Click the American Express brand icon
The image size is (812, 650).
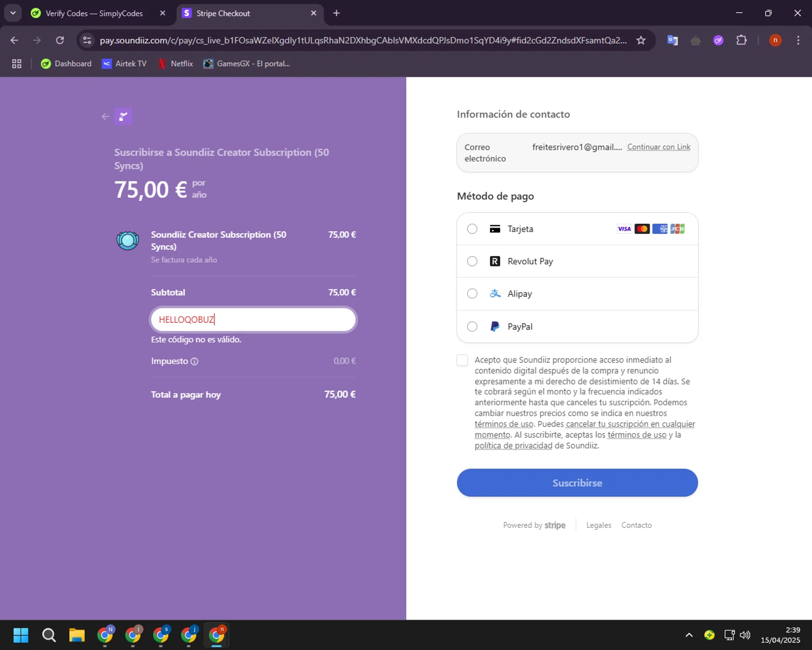pyautogui.click(x=660, y=229)
